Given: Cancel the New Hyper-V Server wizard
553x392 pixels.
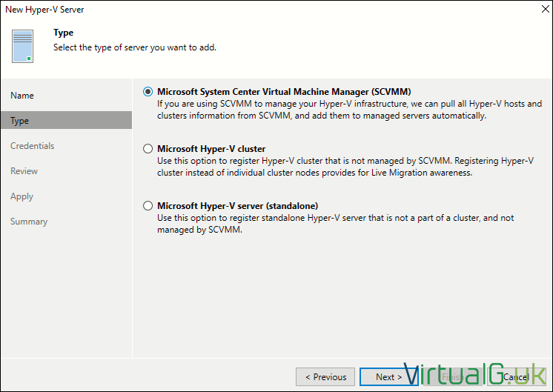Looking at the screenshot, I should tap(517, 377).
